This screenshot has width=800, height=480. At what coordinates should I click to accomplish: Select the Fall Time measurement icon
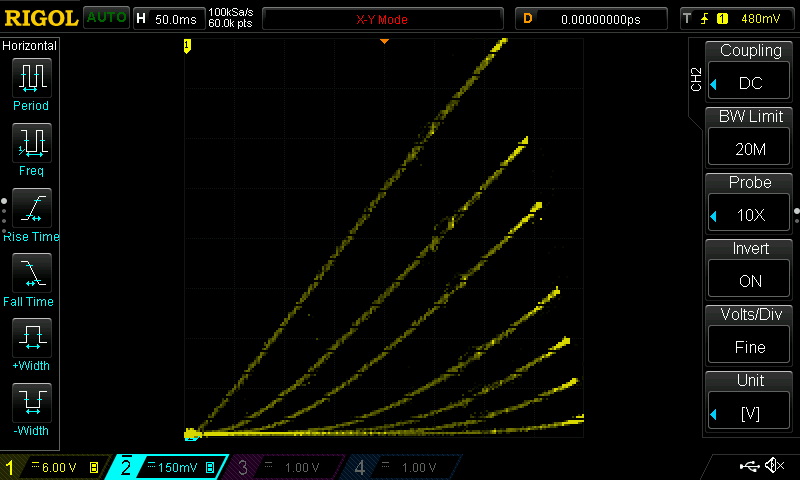[32, 273]
